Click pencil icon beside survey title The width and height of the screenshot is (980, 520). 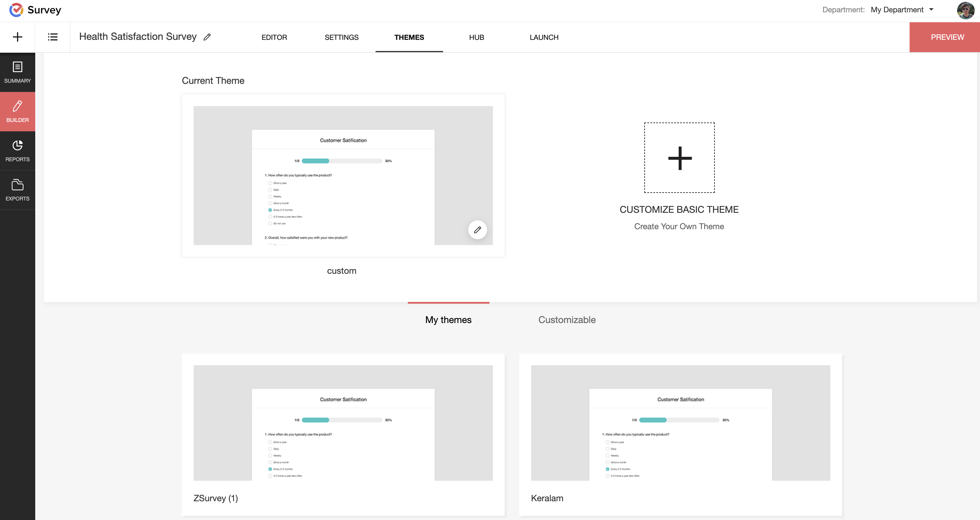click(207, 37)
